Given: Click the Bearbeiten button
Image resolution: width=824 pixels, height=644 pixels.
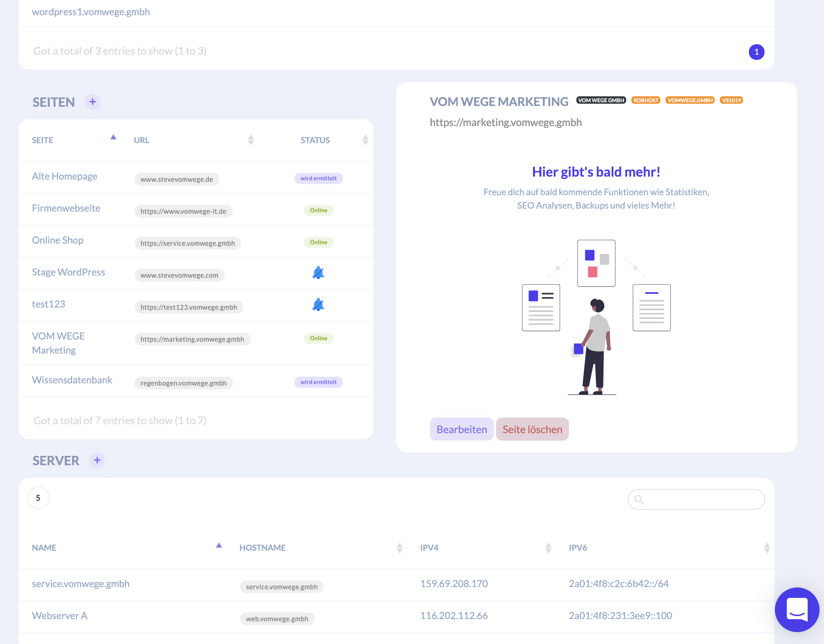Looking at the screenshot, I should pos(461,429).
